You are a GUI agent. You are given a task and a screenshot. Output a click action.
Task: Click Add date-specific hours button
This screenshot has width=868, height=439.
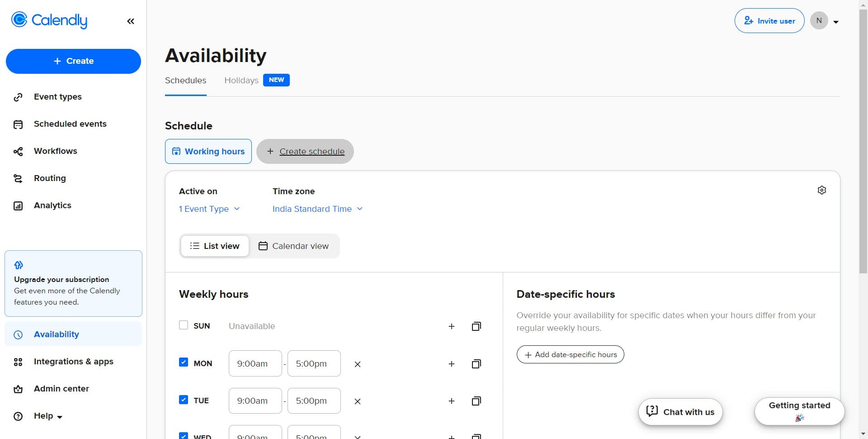[x=570, y=355]
